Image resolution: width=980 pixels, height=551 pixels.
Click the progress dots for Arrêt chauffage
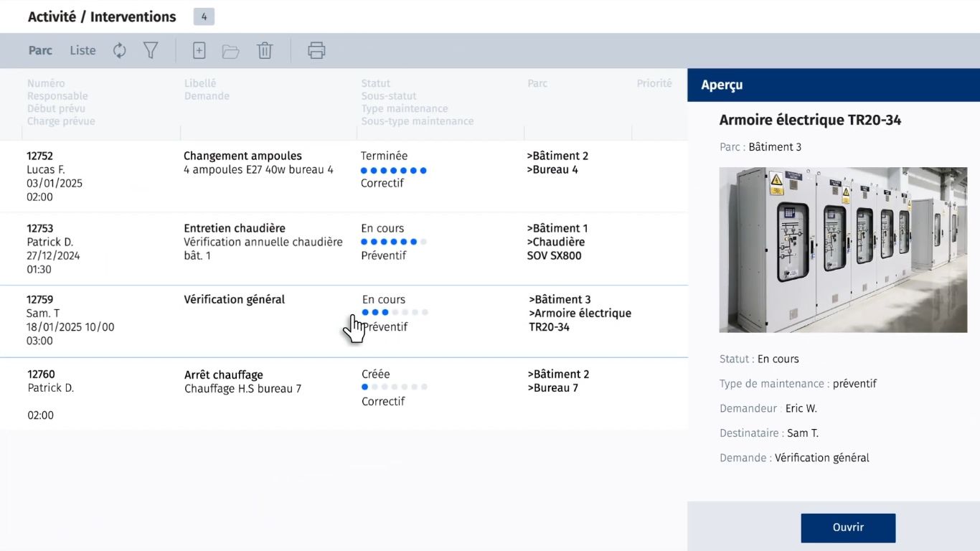(x=395, y=387)
